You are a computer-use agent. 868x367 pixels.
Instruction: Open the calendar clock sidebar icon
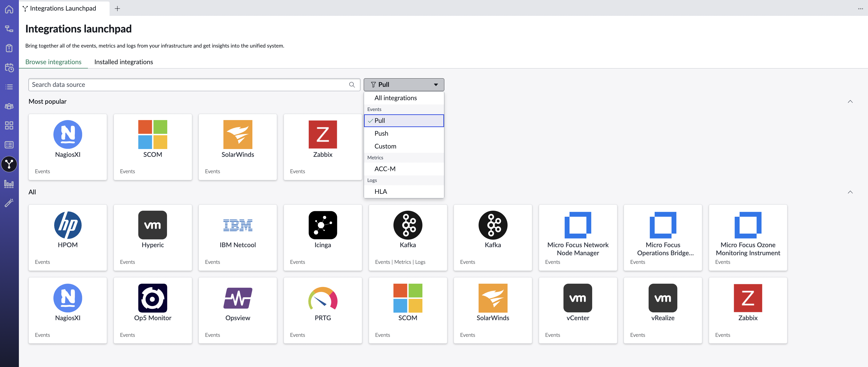tap(9, 67)
